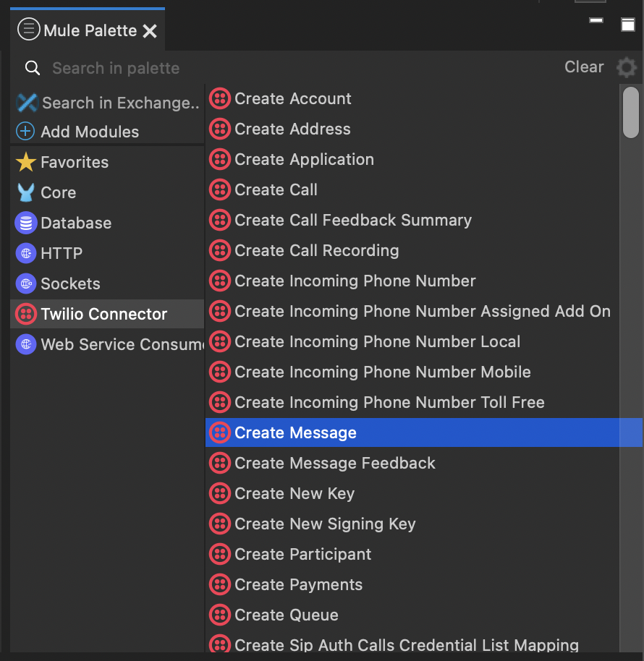The height and width of the screenshot is (661, 644).
Task: Click the Create Account Twilio icon
Action: [220, 98]
